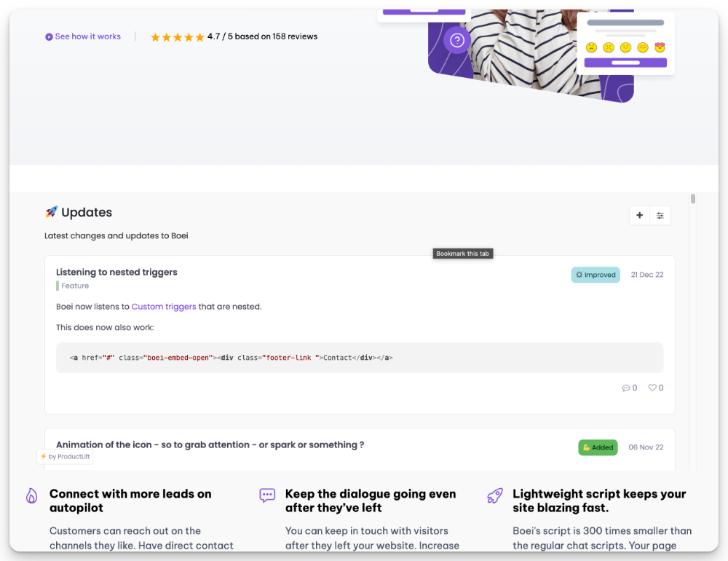This screenshot has width=728, height=561.
Task: Click the comment bubble icon on first update
Action: click(626, 388)
